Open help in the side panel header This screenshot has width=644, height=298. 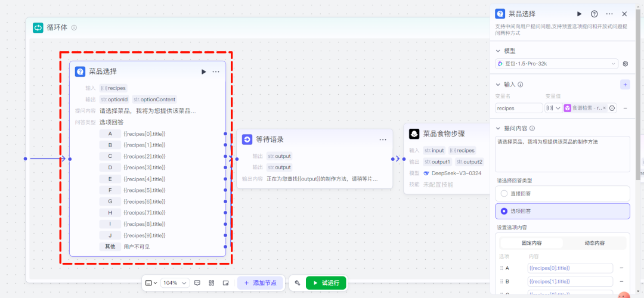pyautogui.click(x=594, y=14)
